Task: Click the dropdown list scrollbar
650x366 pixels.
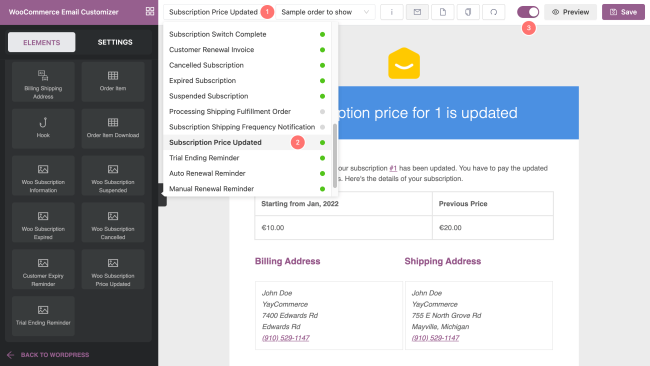Action: click(x=335, y=156)
